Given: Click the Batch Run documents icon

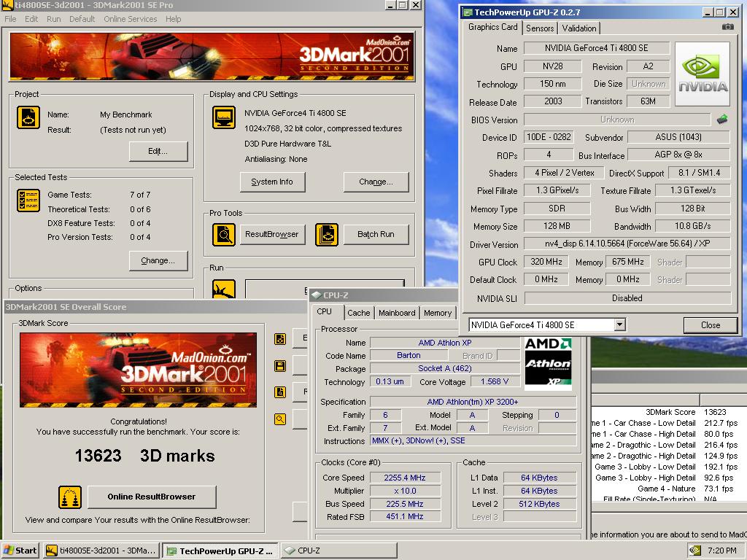Looking at the screenshot, I should coord(327,234).
